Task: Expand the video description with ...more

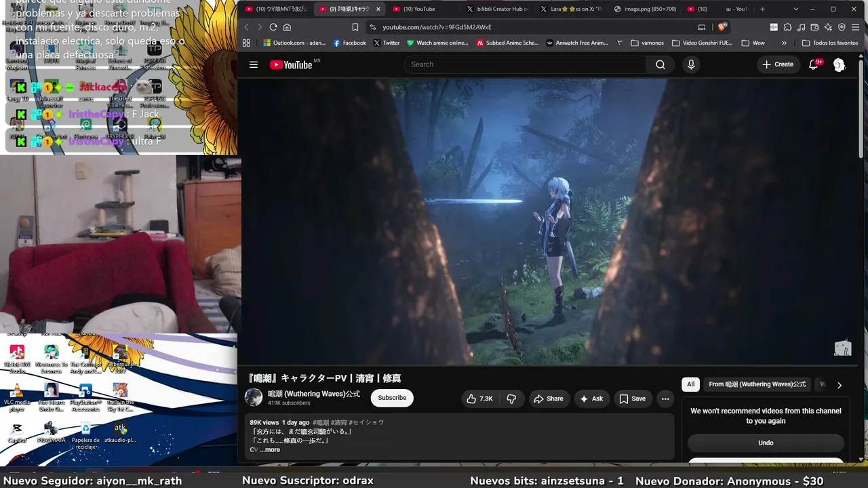Action: click(x=269, y=450)
